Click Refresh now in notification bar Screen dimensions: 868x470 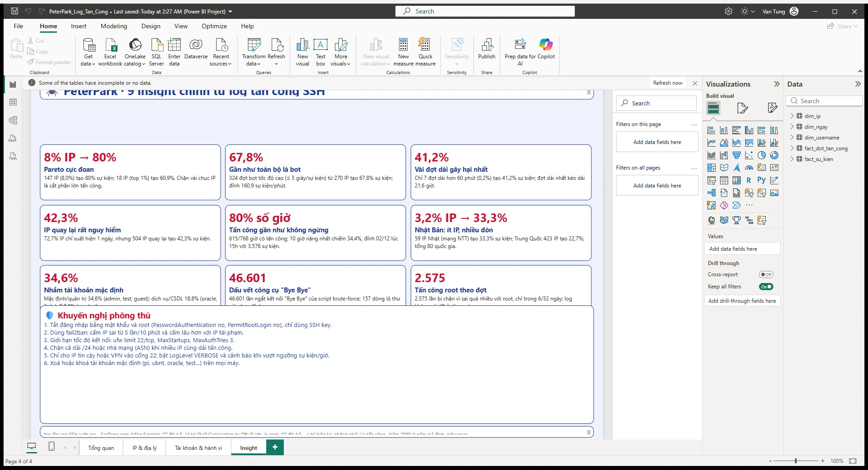[668, 83]
